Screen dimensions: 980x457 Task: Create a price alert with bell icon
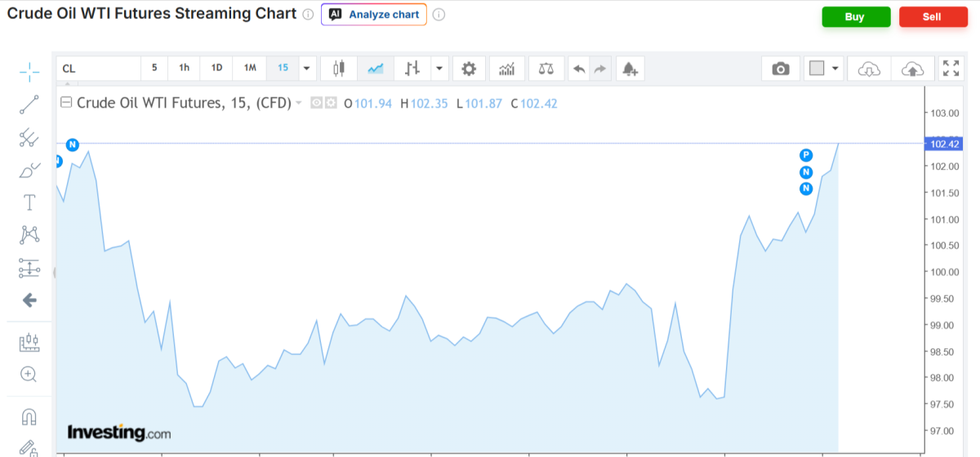pos(630,69)
